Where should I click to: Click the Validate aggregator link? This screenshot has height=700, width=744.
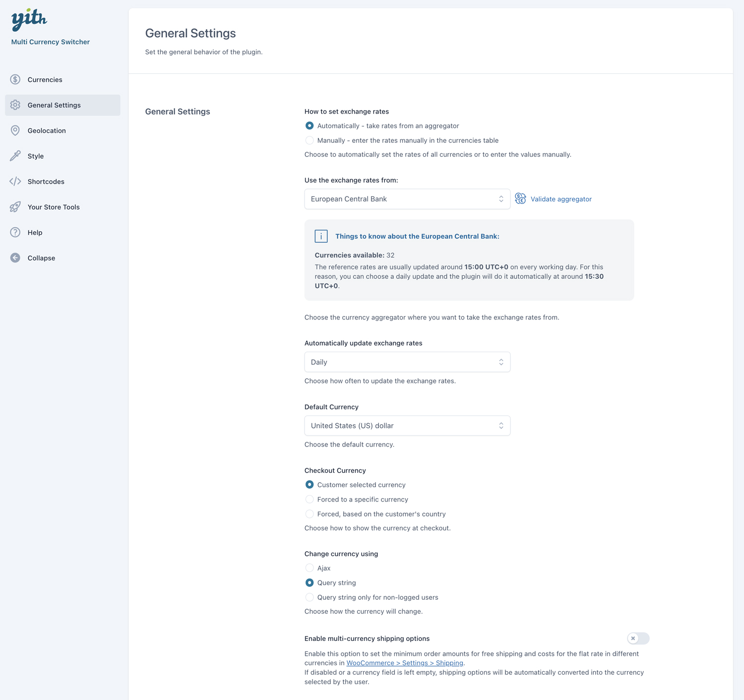point(561,199)
